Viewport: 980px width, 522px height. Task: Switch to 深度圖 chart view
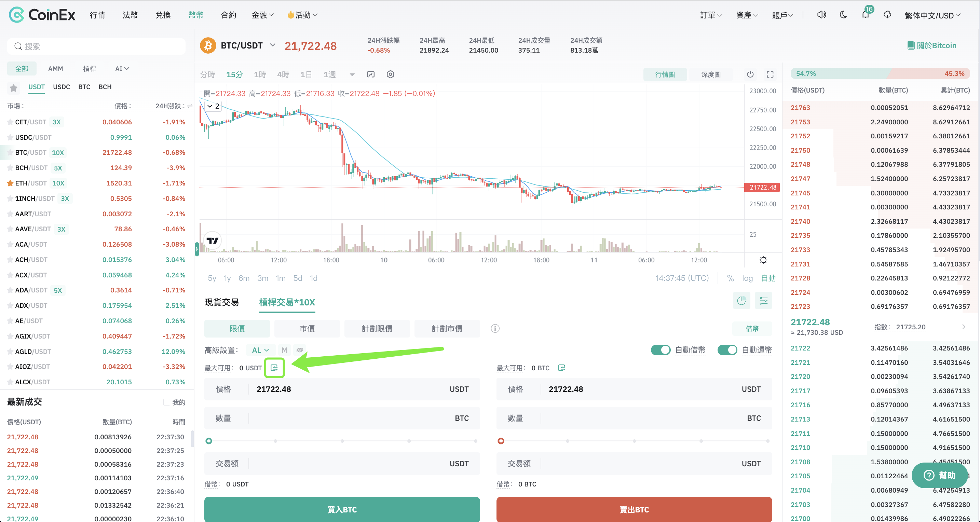click(710, 74)
